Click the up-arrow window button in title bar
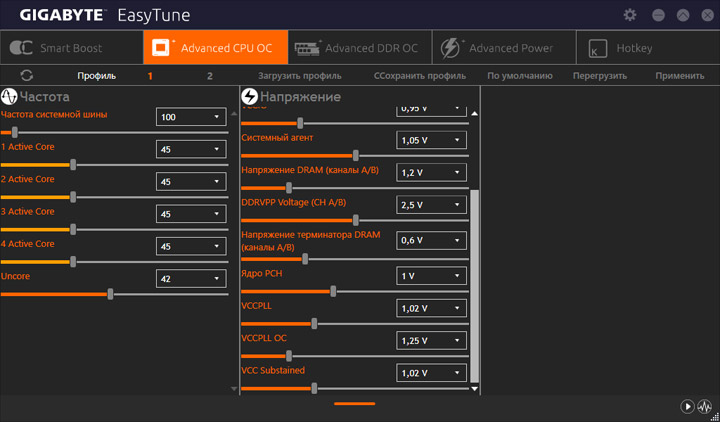Image resolution: width=720 pixels, height=422 pixels. click(683, 15)
